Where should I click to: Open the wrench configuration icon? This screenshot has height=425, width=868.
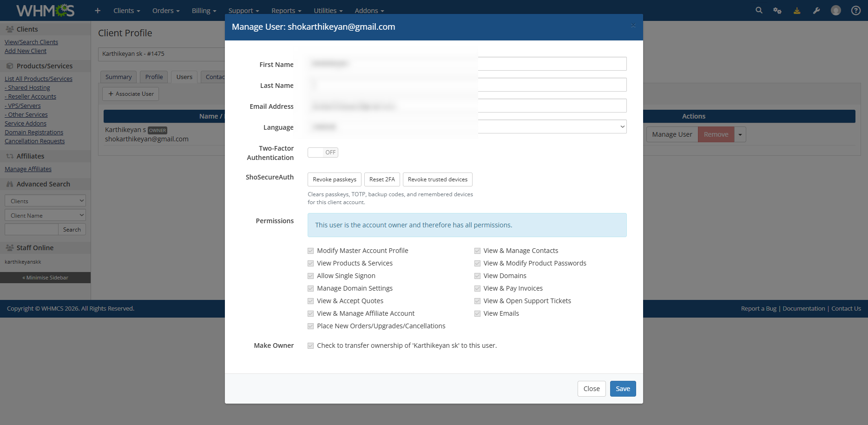[816, 10]
